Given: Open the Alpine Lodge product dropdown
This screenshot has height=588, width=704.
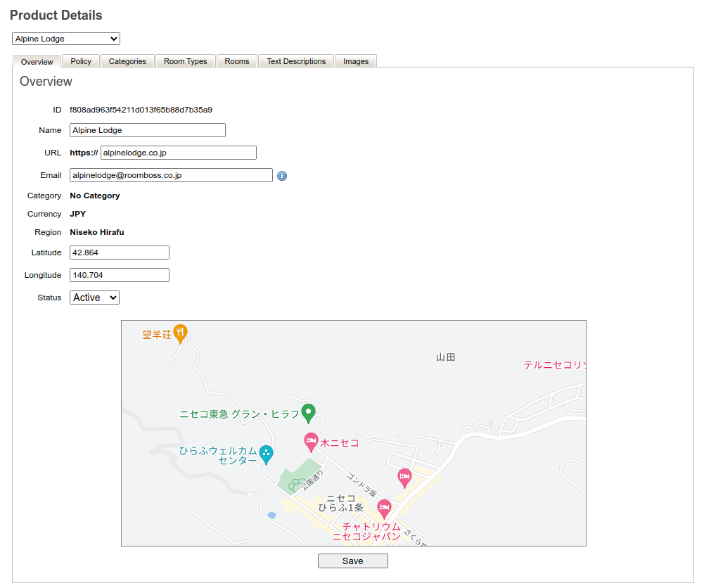Looking at the screenshot, I should point(66,39).
